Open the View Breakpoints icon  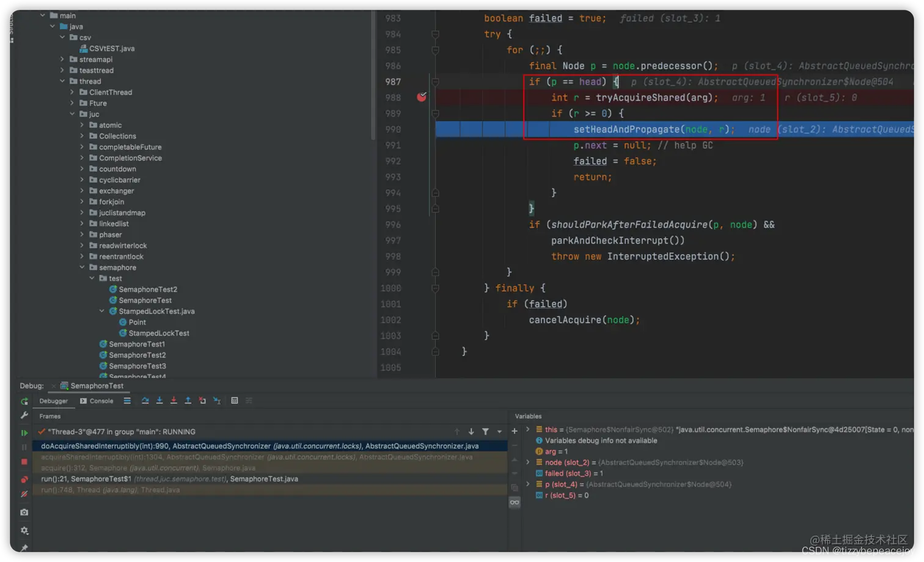click(x=24, y=480)
